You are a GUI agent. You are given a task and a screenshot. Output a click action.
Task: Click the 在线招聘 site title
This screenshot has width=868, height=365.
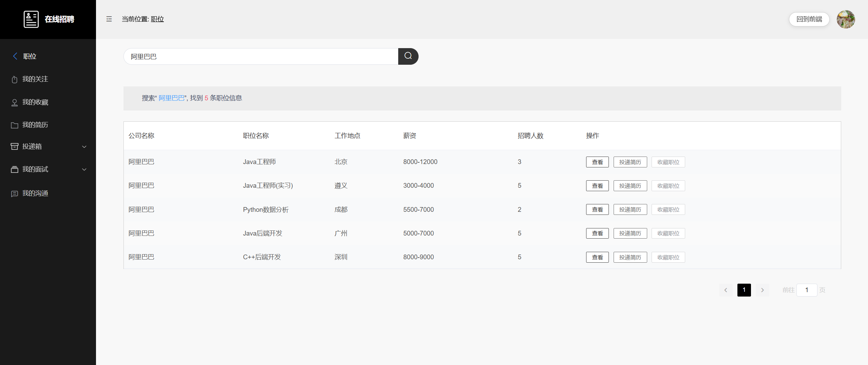coord(59,19)
